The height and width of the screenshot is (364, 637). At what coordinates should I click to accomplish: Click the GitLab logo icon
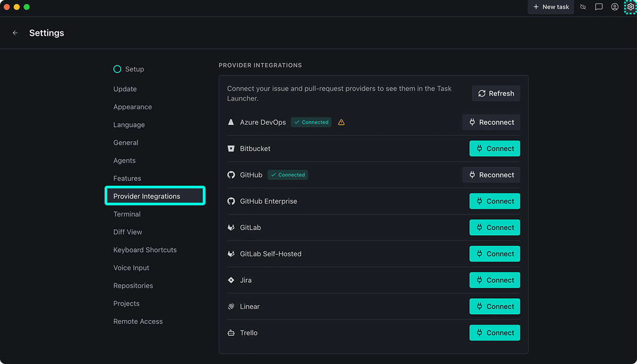pyautogui.click(x=231, y=228)
